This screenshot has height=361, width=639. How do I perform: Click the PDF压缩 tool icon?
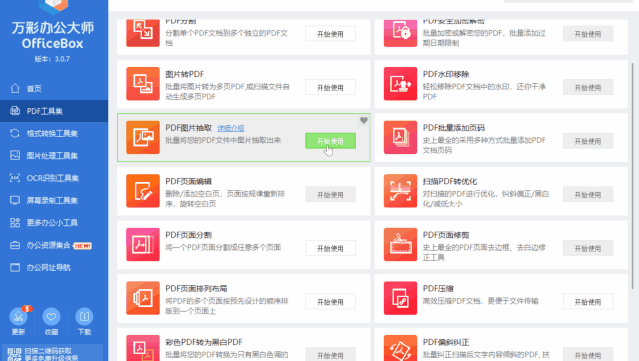(400, 298)
